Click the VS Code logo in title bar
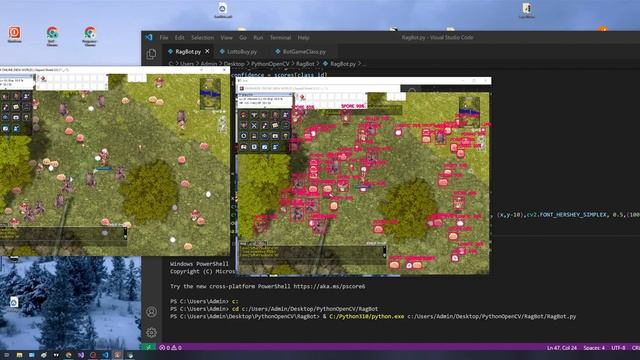The width and height of the screenshot is (640, 360). point(149,37)
